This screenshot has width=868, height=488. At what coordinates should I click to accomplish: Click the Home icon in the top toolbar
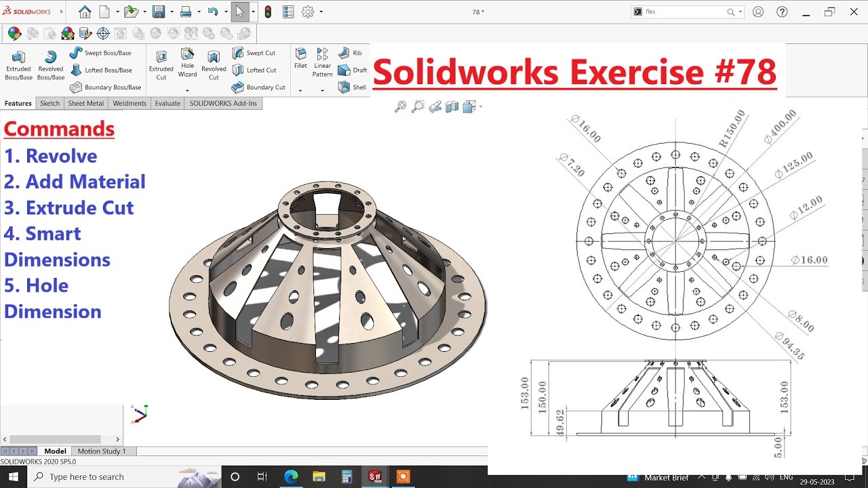click(85, 12)
